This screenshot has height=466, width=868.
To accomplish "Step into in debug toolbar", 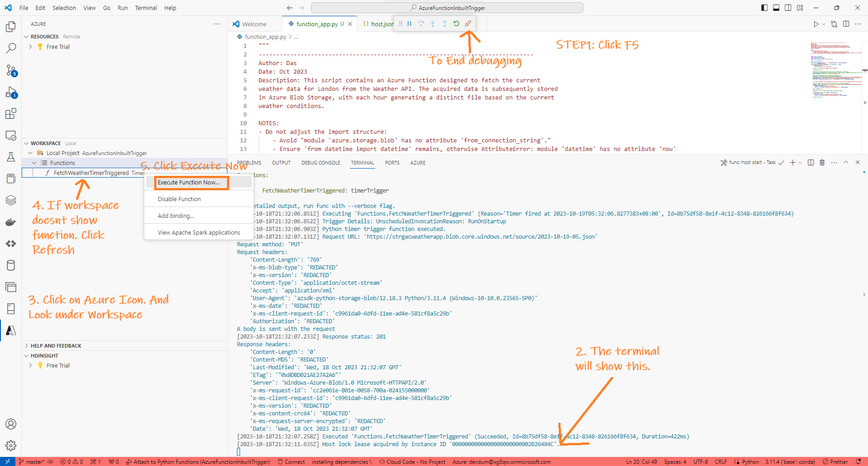I will pos(433,24).
